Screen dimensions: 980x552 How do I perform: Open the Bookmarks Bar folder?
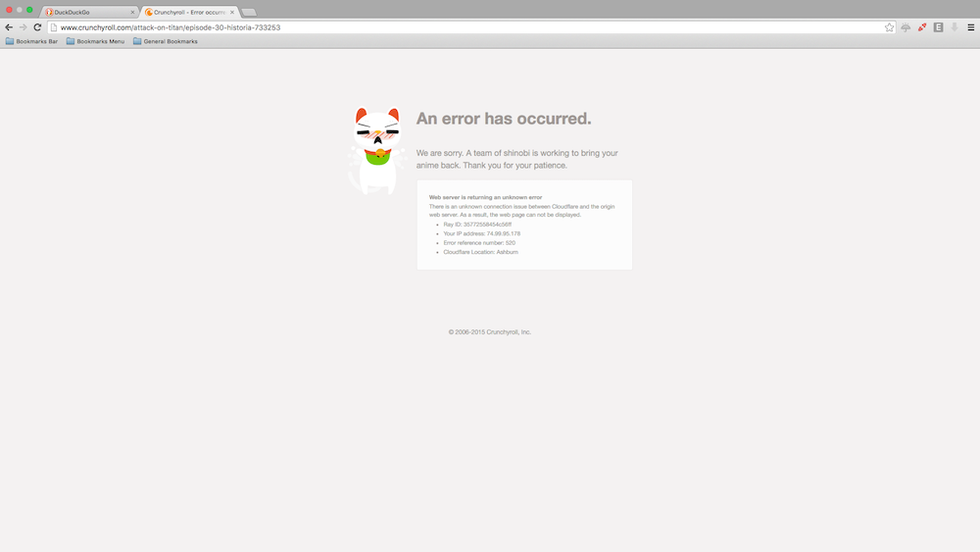pyautogui.click(x=31, y=41)
